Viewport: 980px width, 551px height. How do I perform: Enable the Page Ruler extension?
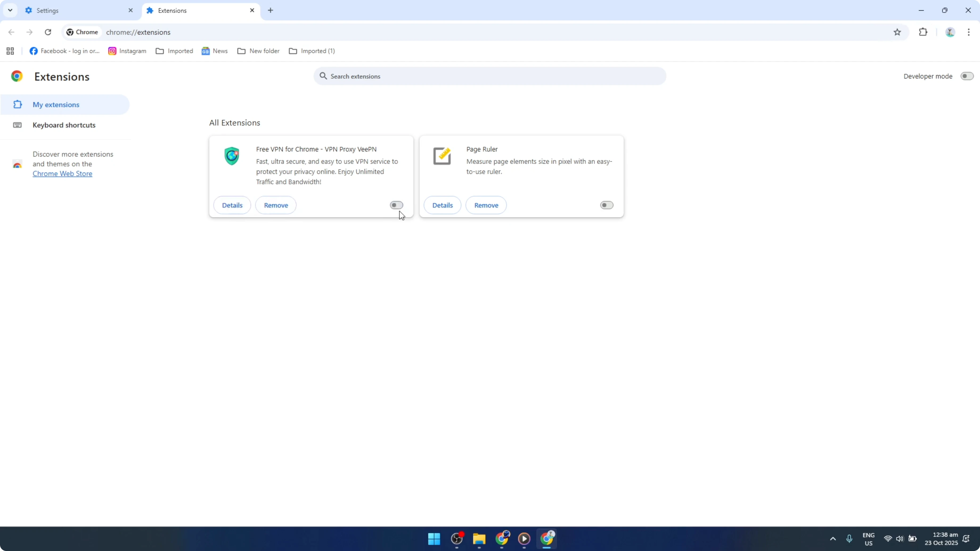[606, 205]
